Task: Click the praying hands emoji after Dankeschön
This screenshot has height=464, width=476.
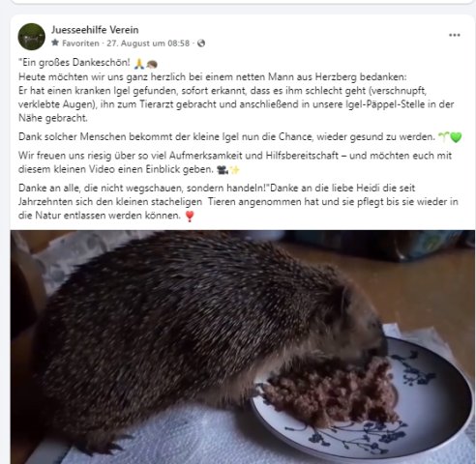Action: [139, 64]
